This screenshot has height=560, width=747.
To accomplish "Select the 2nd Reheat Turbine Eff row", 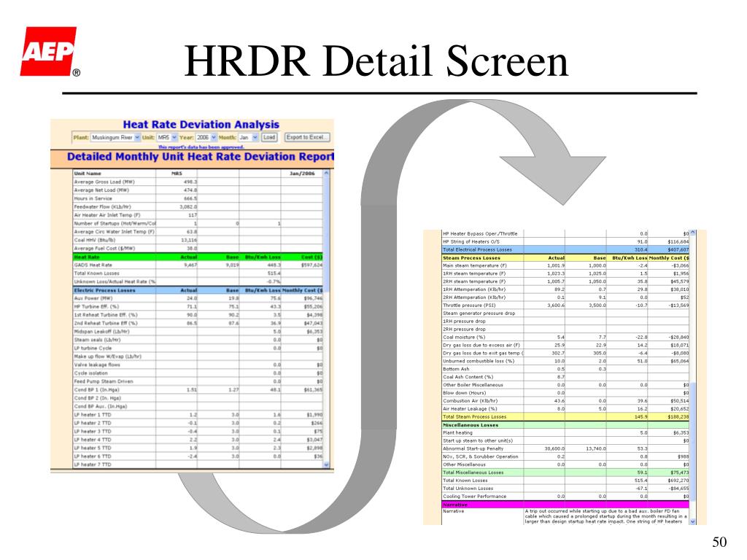I will 198,323.
